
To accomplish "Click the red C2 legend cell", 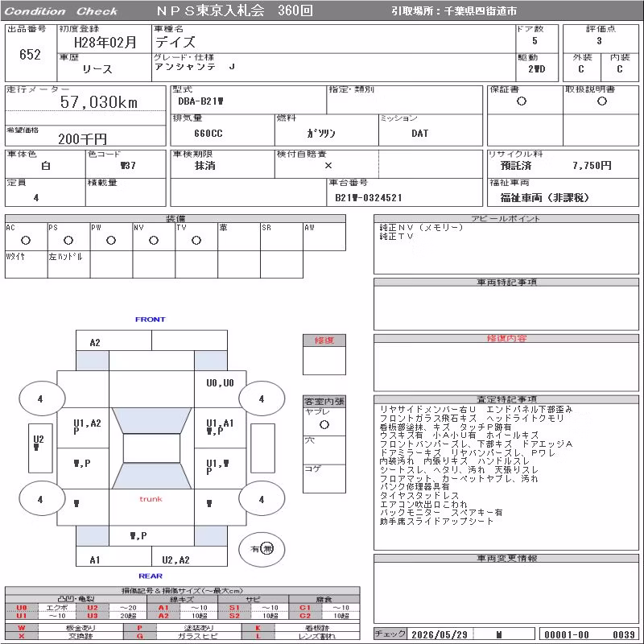I will (x=305, y=616).
